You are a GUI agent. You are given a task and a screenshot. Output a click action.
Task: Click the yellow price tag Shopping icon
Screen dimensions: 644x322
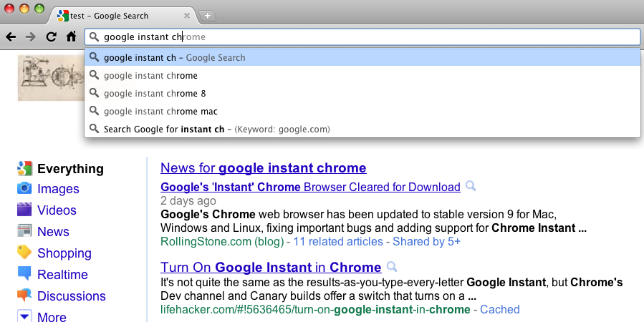pyautogui.click(x=24, y=252)
